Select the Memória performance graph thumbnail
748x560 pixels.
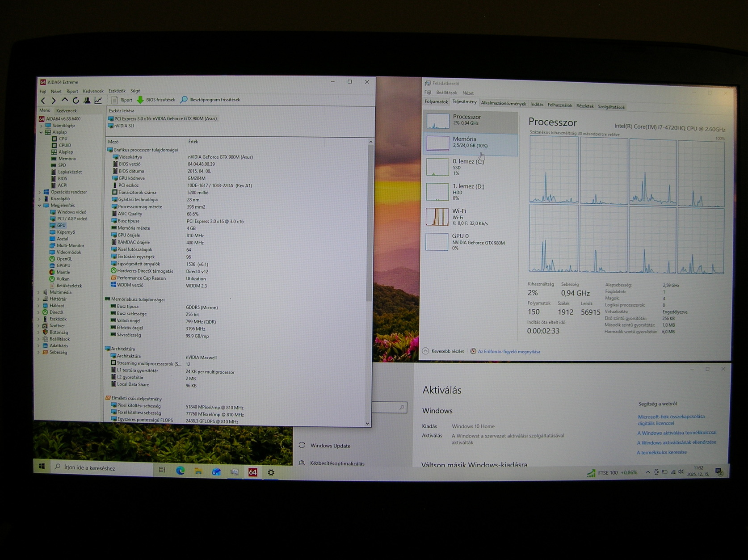click(x=437, y=143)
